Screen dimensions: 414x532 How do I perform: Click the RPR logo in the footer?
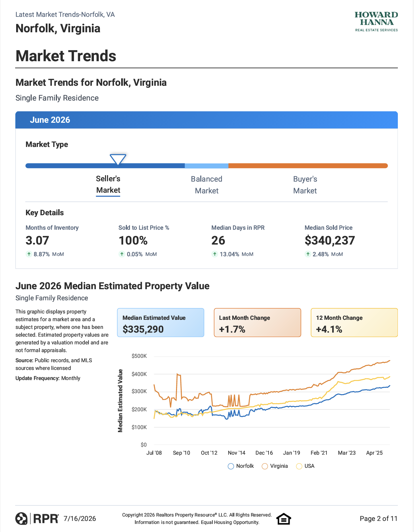coord(37,519)
